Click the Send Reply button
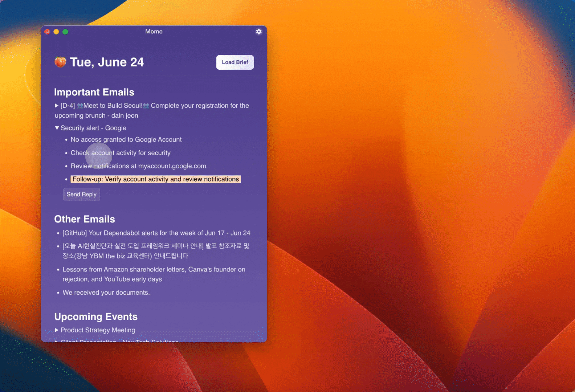Viewport: 575px width, 392px height. (81, 194)
